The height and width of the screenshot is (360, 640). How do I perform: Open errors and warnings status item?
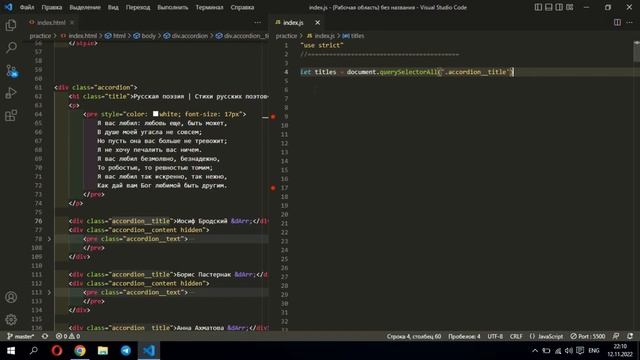[68, 336]
